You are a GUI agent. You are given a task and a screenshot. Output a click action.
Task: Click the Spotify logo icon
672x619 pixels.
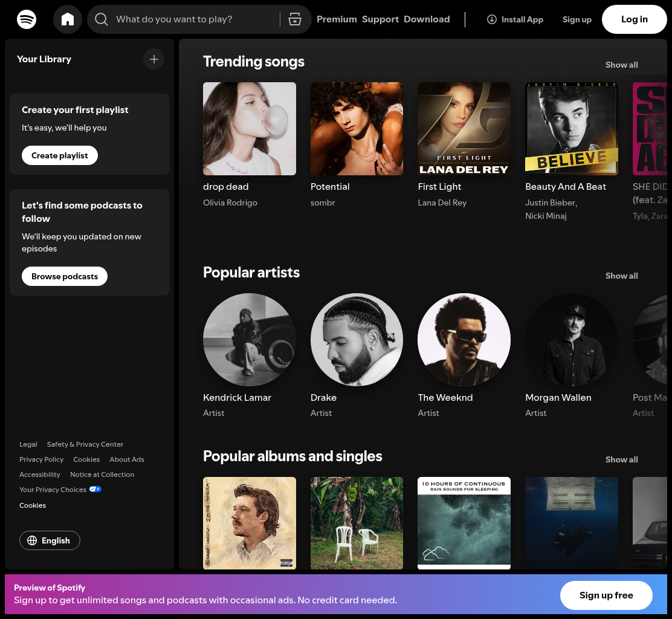tap(27, 19)
